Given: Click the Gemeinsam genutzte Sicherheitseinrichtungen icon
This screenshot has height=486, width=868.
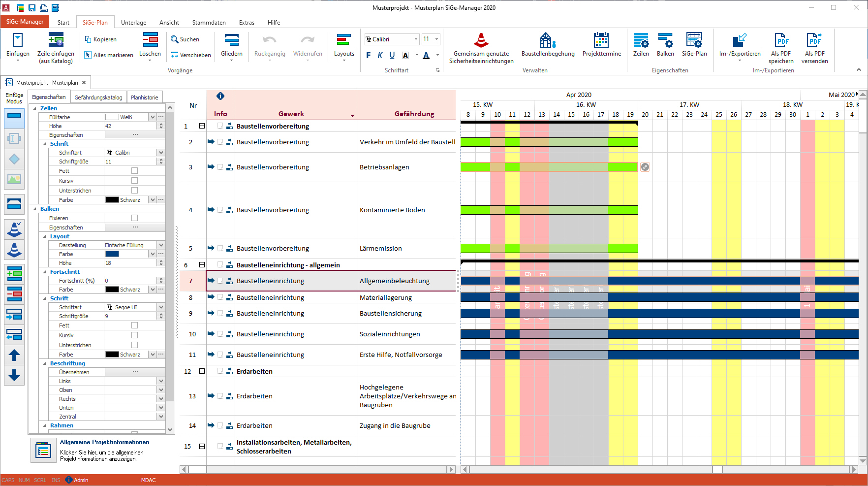Looking at the screenshot, I should [481, 47].
